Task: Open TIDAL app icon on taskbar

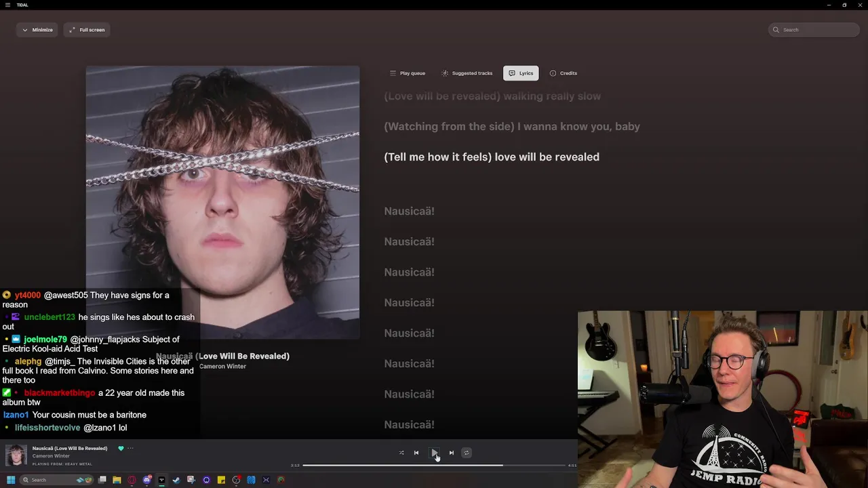Action: coord(162,480)
